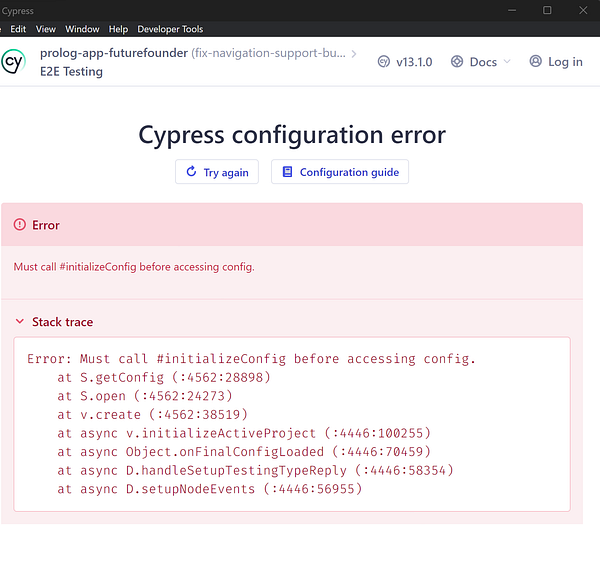
Task: Click the E2E Testing label
Action: 72,72
